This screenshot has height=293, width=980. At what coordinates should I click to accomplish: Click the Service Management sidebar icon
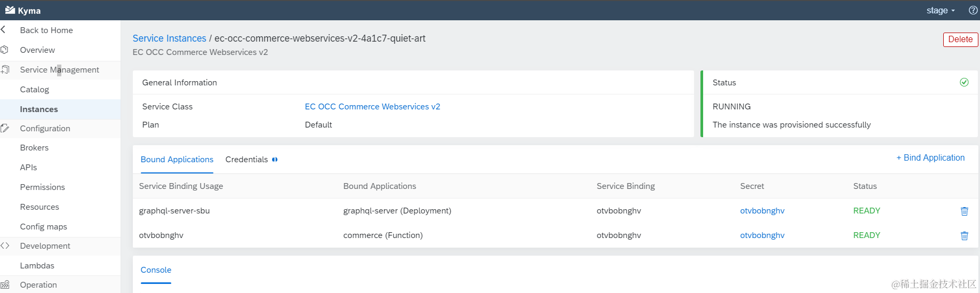(x=5, y=70)
